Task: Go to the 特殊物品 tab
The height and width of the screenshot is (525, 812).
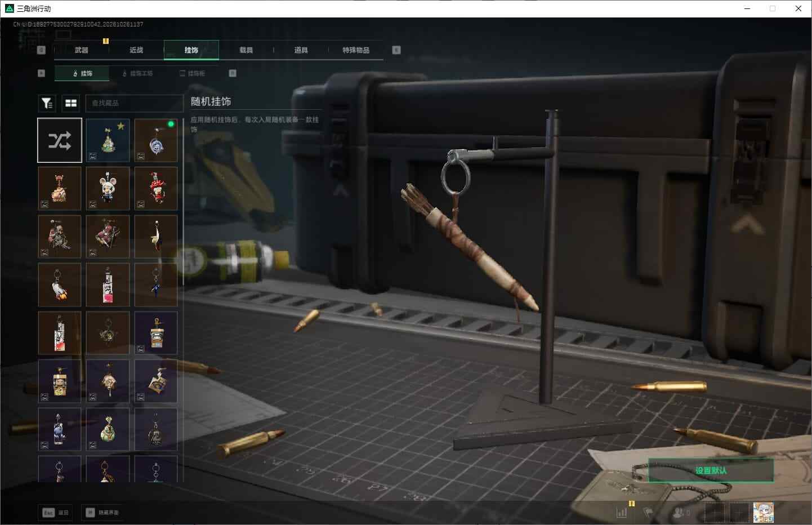Action: pyautogui.click(x=356, y=50)
